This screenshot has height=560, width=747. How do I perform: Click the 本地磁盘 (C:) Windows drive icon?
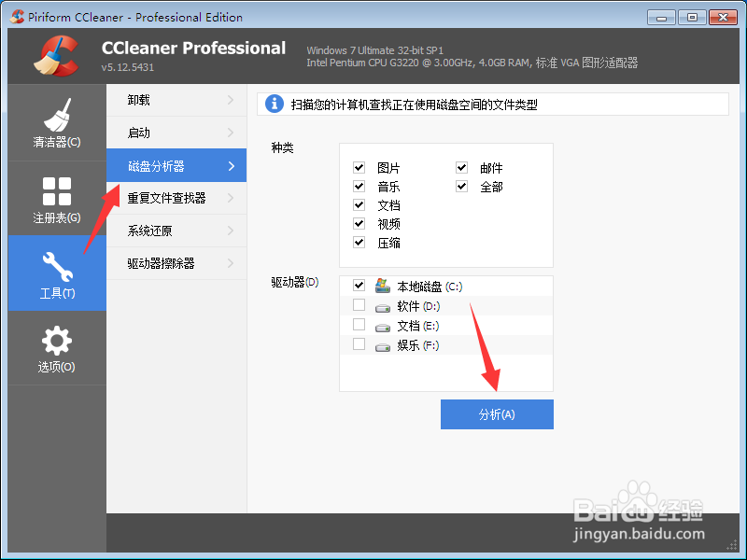point(382,286)
